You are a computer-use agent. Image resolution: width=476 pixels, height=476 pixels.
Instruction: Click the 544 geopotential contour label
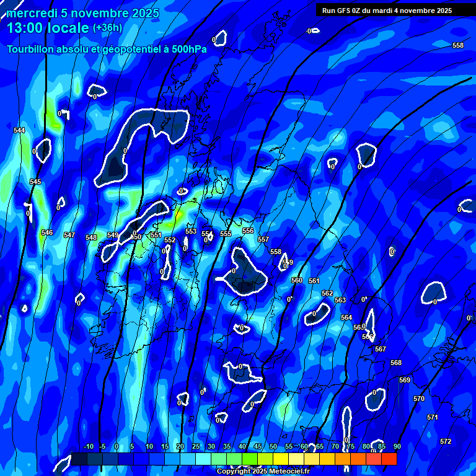(19, 130)
